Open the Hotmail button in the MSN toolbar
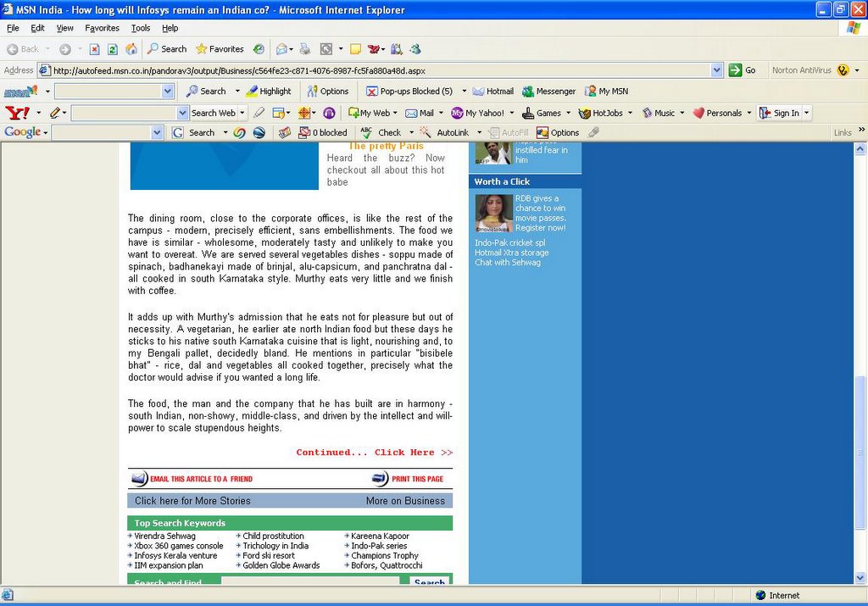 (x=493, y=92)
